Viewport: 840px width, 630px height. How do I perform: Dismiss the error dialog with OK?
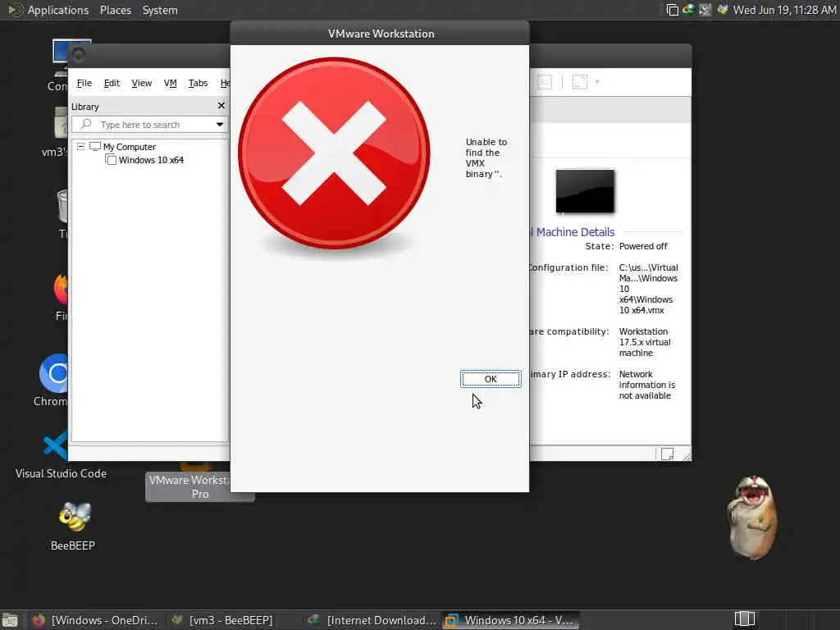tap(491, 379)
